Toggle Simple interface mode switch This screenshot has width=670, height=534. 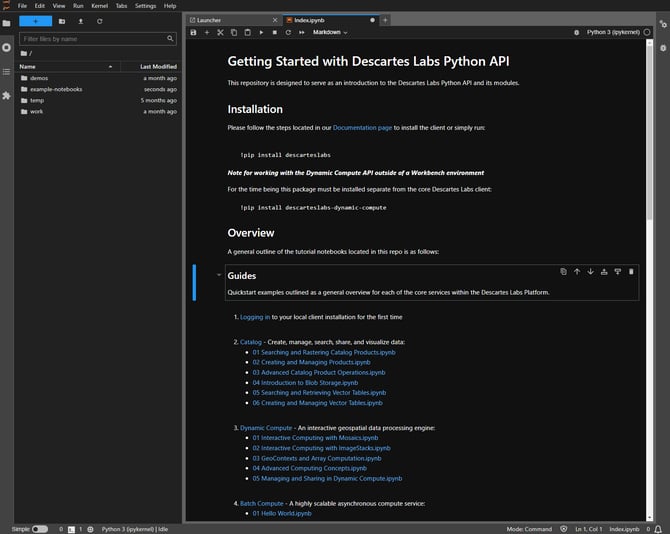coord(39,528)
